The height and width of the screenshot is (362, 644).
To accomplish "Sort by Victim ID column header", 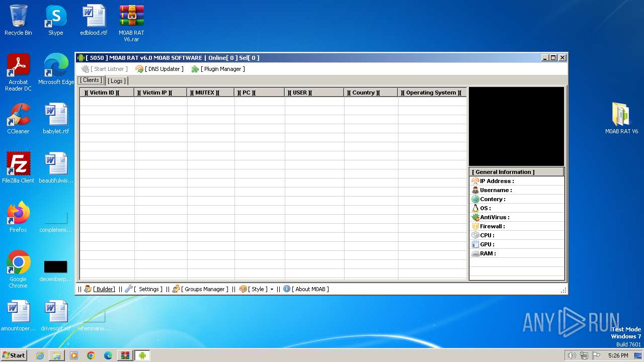I will point(107,93).
